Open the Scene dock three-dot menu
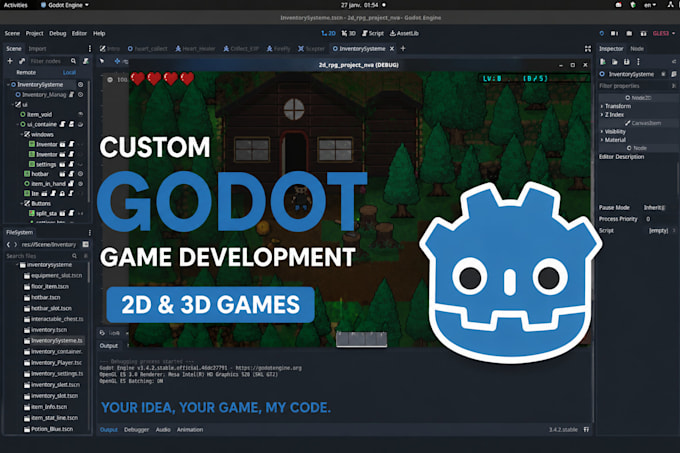680x453 pixels. click(90, 49)
